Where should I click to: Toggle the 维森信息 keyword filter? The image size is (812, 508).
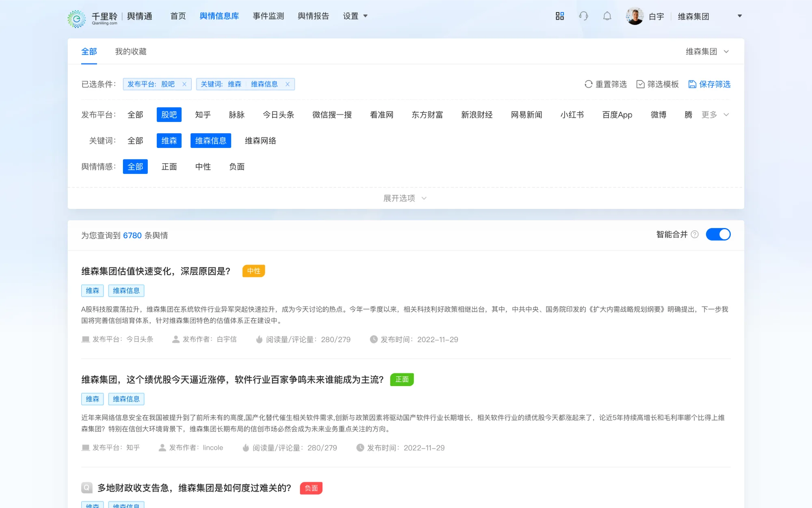(x=211, y=141)
